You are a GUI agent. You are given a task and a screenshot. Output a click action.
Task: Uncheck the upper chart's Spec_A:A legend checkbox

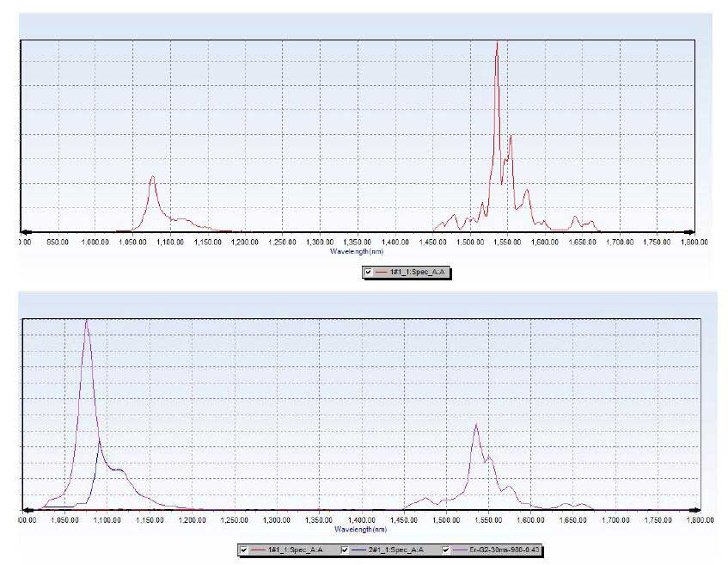tap(369, 273)
